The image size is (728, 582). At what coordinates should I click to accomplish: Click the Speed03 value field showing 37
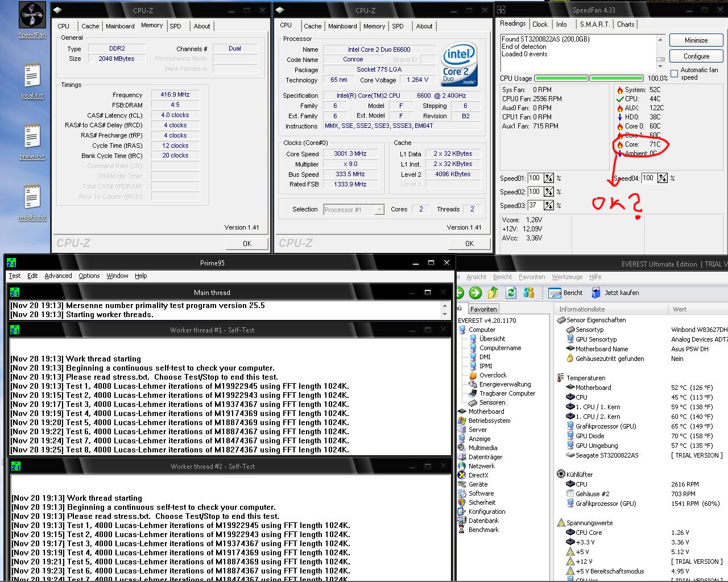coord(535,206)
